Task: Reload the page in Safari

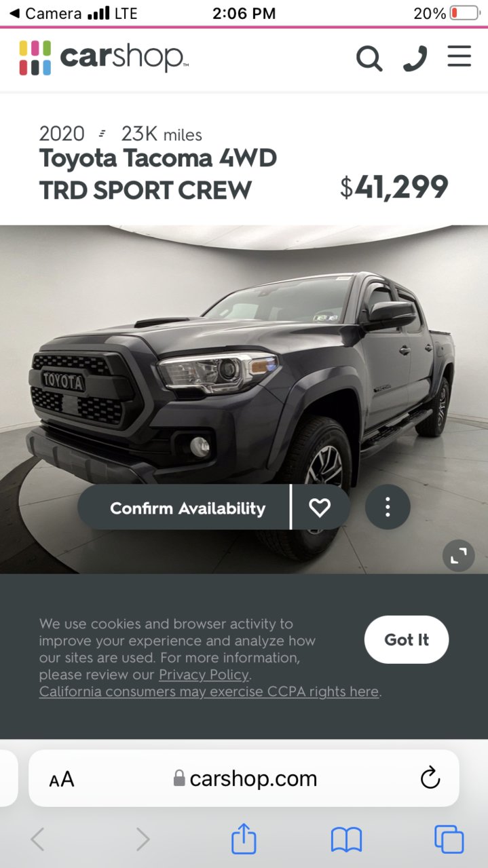Action: (x=430, y=778)
